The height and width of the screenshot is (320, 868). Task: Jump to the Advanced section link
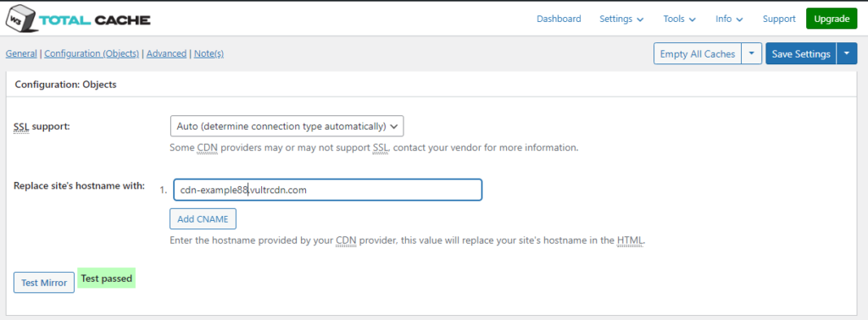pyautogui.click(x=166, y=53)
